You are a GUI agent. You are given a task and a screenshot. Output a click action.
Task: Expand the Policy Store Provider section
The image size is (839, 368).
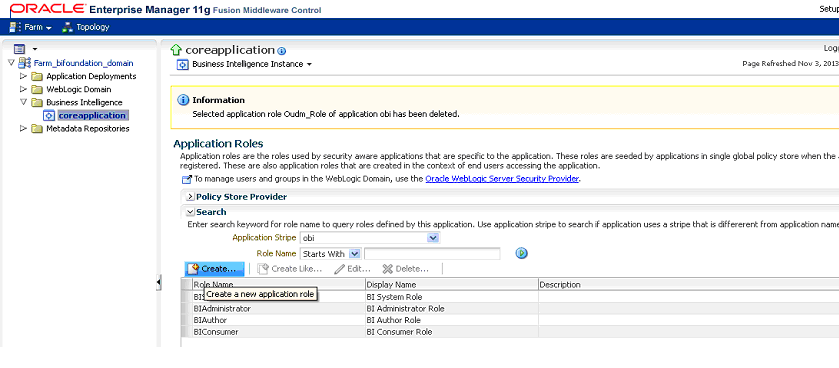click(x=190, y=197)
